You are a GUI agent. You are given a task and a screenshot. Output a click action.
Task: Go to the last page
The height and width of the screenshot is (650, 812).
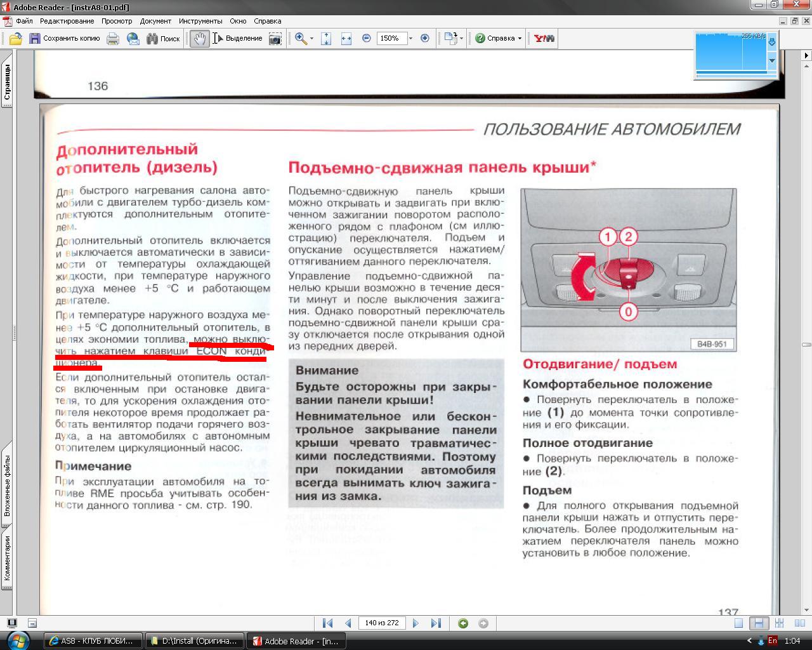pos(436,623)
